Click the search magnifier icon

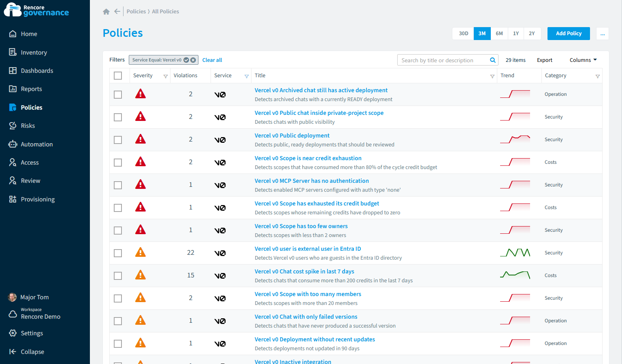point(493,60)
